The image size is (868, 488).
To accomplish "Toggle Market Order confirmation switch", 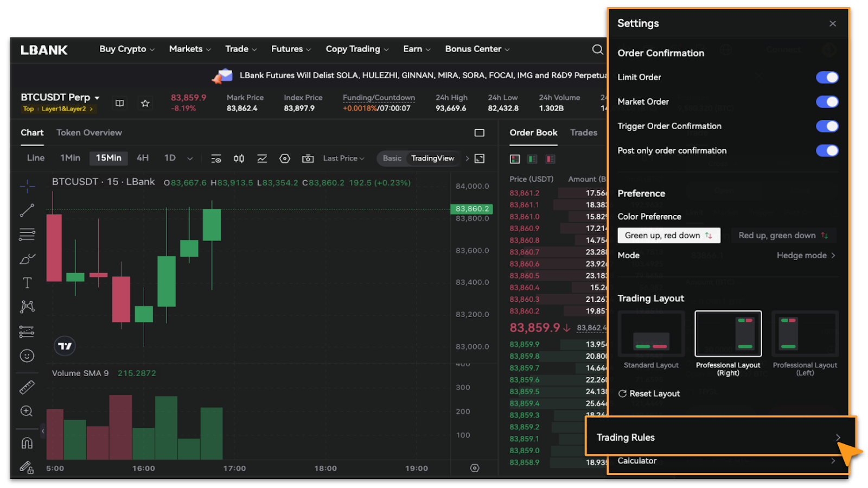I will 827,102.
